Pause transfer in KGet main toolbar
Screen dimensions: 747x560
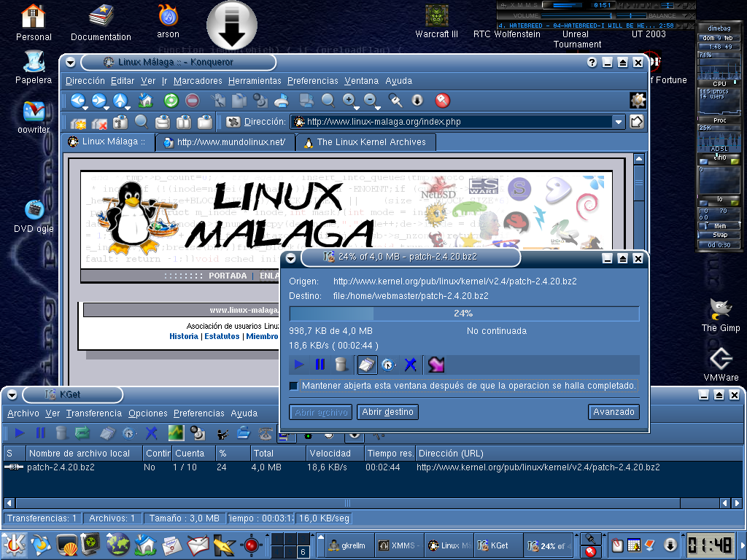[x=41, y=433]
